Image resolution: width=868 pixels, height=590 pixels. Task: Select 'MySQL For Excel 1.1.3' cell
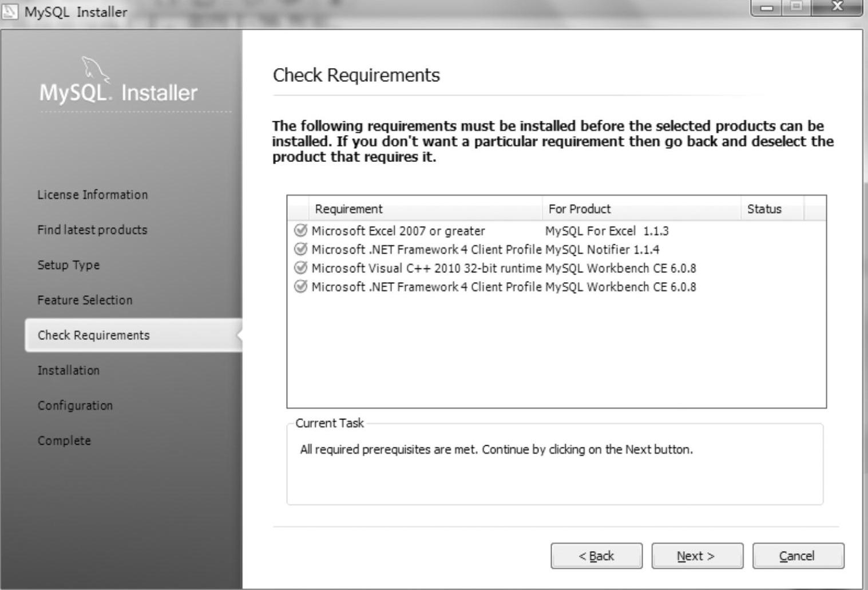click(607, 231)
